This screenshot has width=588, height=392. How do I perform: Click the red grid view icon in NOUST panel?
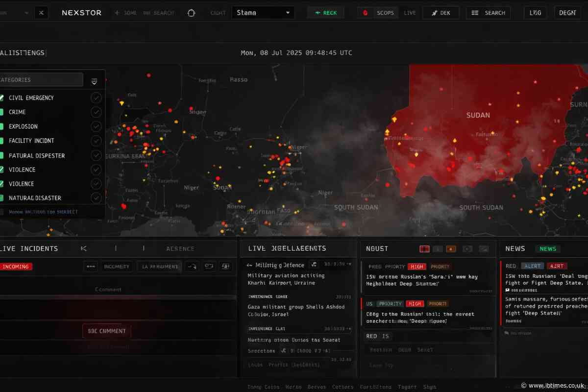pyautogui.click(x=424, y=249)
